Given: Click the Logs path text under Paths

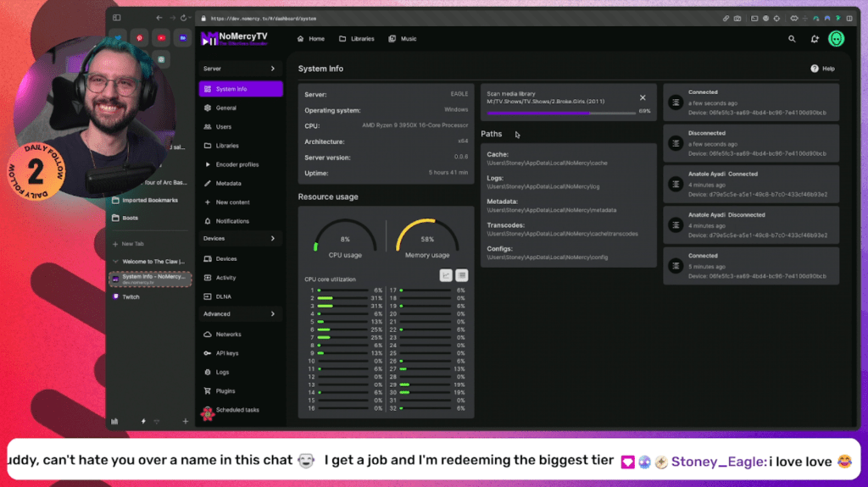Looking at the screenshot, I should 543,187.
